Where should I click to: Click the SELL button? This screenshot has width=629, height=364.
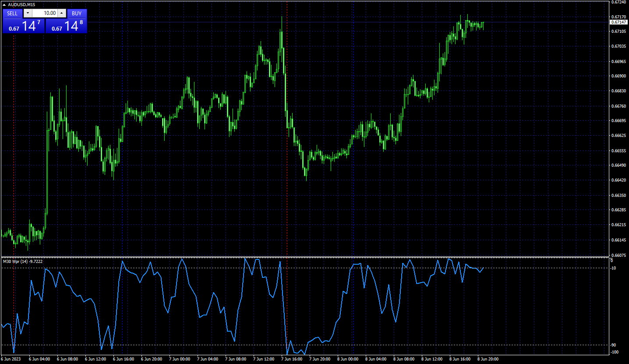(12, 14)
